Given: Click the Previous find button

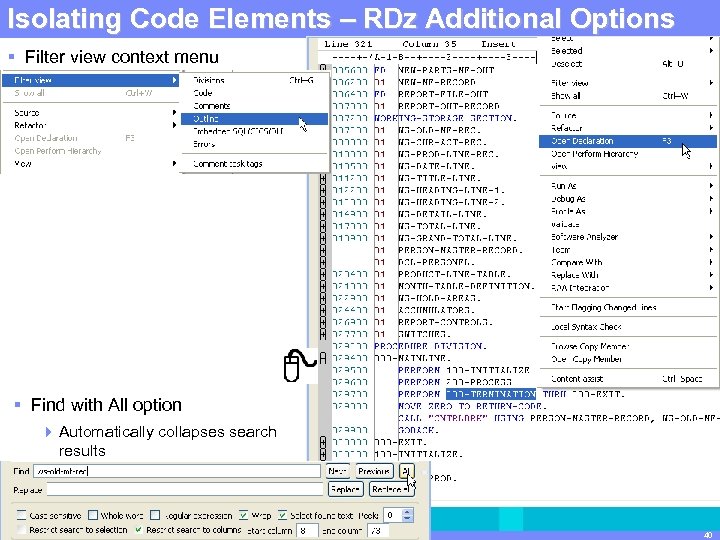Looking at the screenshot, I should point(374,471).
